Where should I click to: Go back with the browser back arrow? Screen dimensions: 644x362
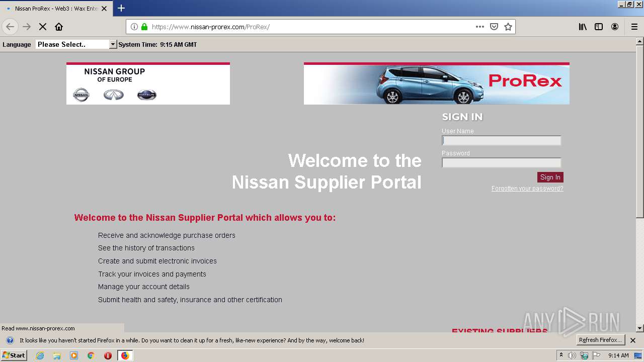coord(10,27)
